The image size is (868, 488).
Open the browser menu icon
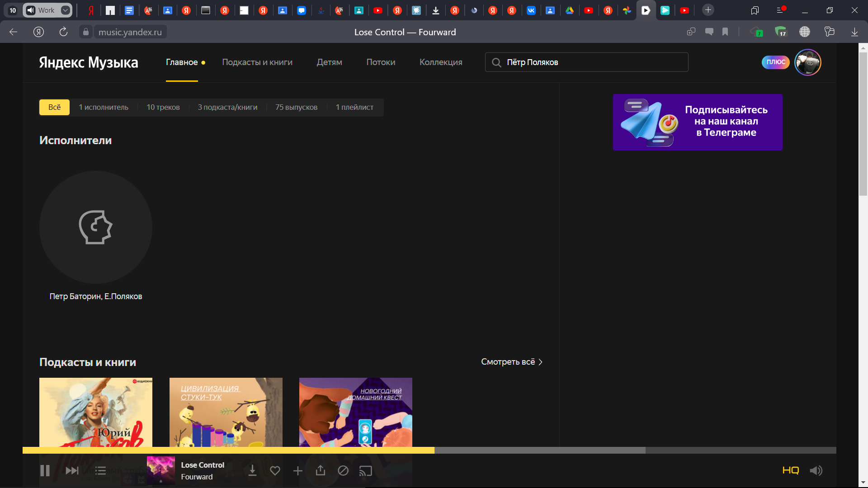[780, 10]
